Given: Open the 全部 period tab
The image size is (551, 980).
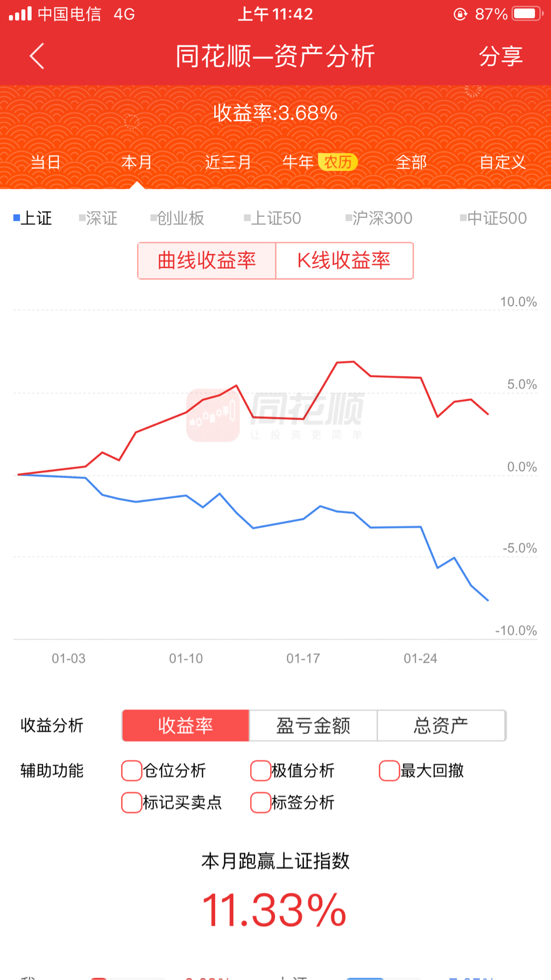Looking at the screenshot, I should tap(411, 162).
